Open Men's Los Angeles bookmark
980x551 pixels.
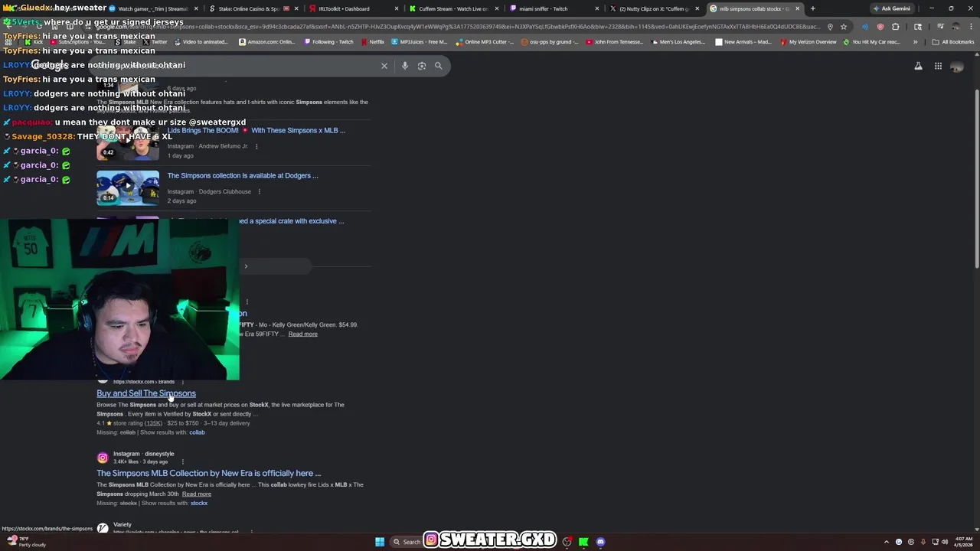click(679, 42)
